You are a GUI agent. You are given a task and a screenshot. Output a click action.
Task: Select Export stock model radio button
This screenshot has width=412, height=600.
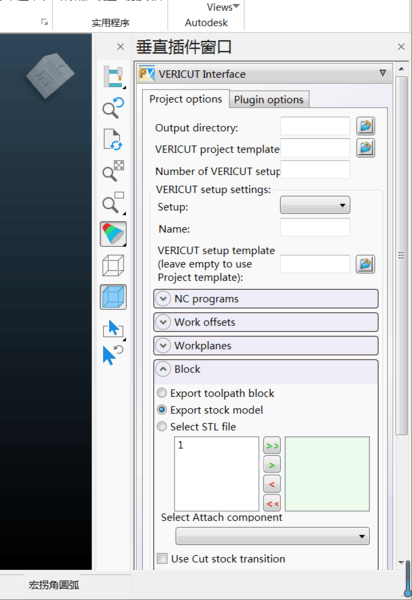pos(162,410)
